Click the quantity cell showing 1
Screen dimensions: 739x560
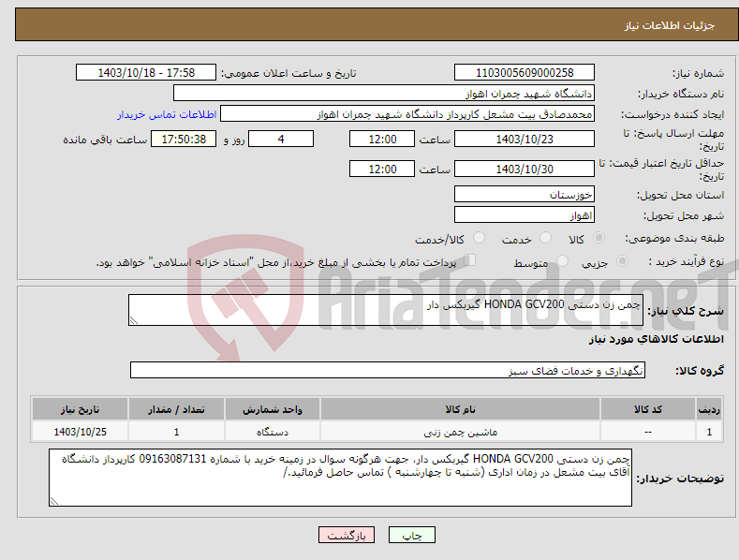(x=176, y=432)
